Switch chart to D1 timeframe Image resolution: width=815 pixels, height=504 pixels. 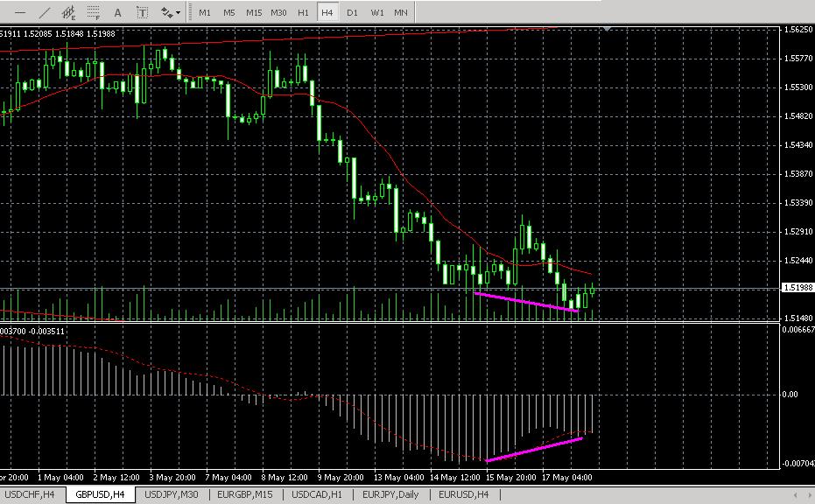point(352,13)
